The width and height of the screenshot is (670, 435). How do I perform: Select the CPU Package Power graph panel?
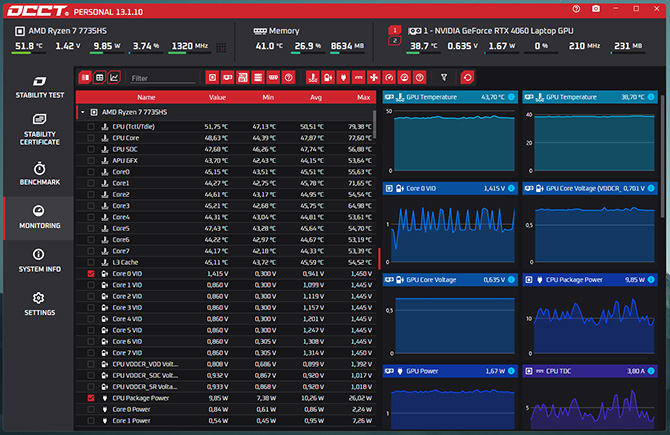coord(590,316)
